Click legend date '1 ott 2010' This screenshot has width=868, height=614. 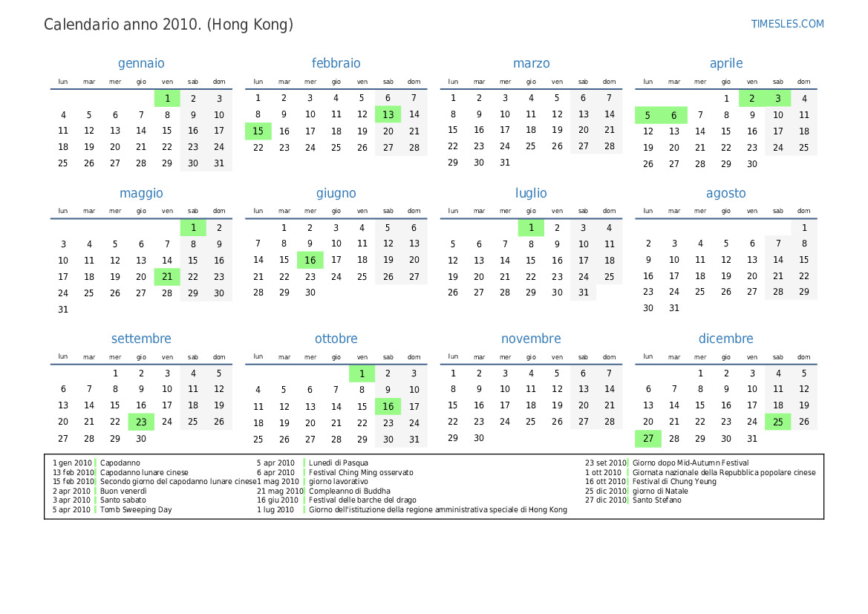[604, 472]
